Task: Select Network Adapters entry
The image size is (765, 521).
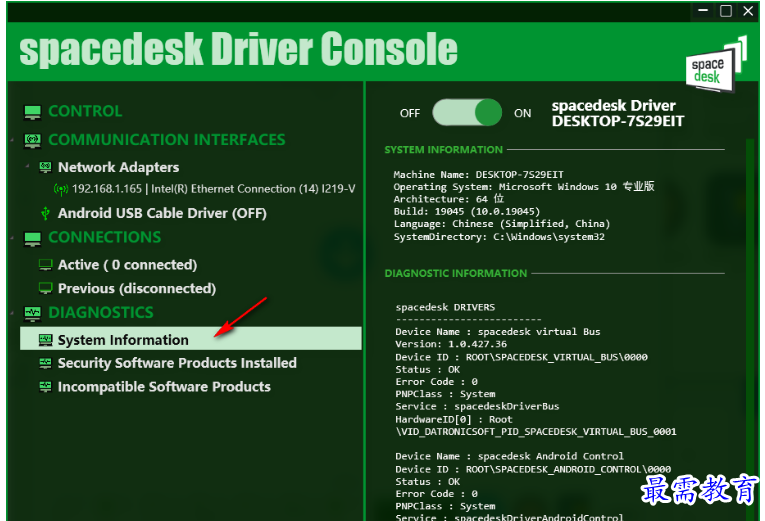Action: pos(119,167)
